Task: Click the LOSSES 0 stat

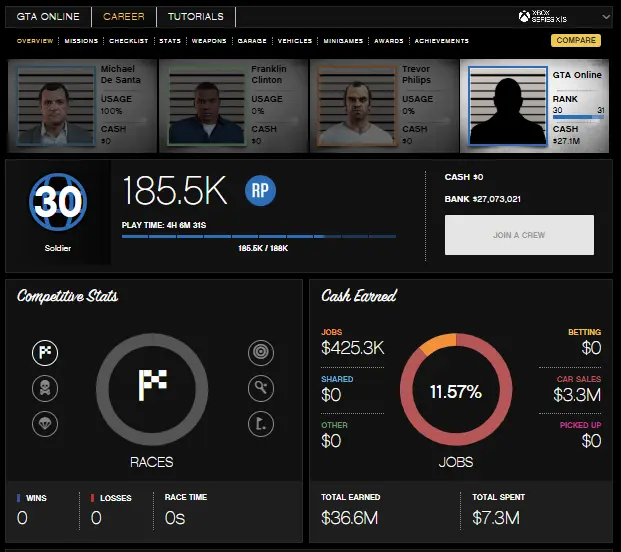Action: (x=111, y=509)
